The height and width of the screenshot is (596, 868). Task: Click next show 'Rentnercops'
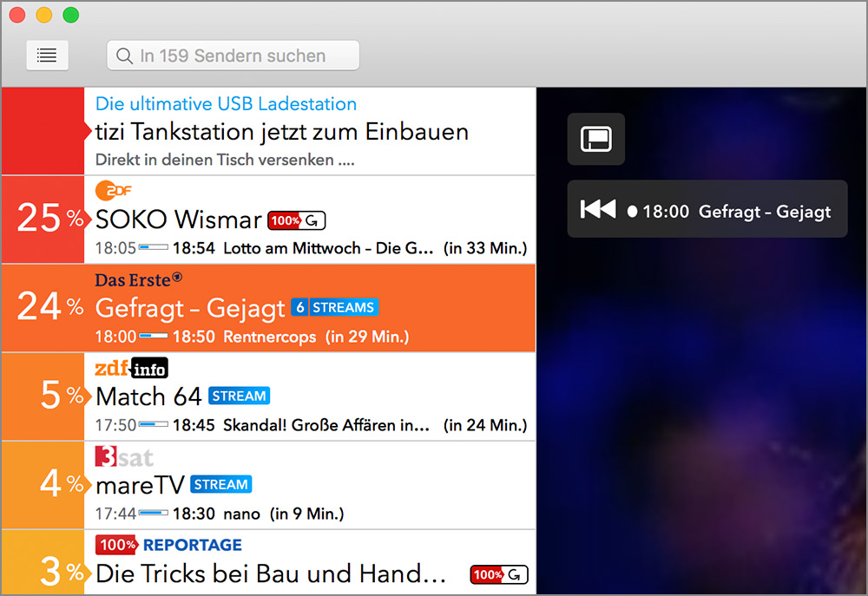(270, 337)
